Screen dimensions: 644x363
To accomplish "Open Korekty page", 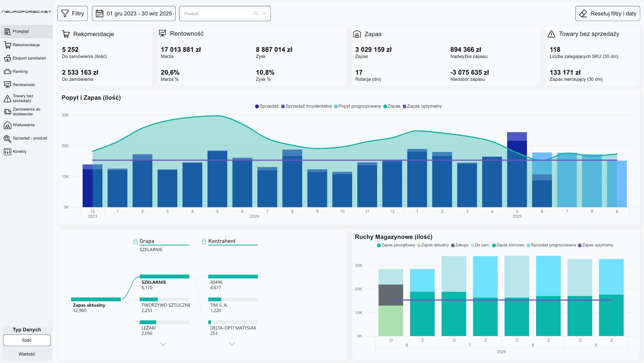I will (x=27, y=151).
